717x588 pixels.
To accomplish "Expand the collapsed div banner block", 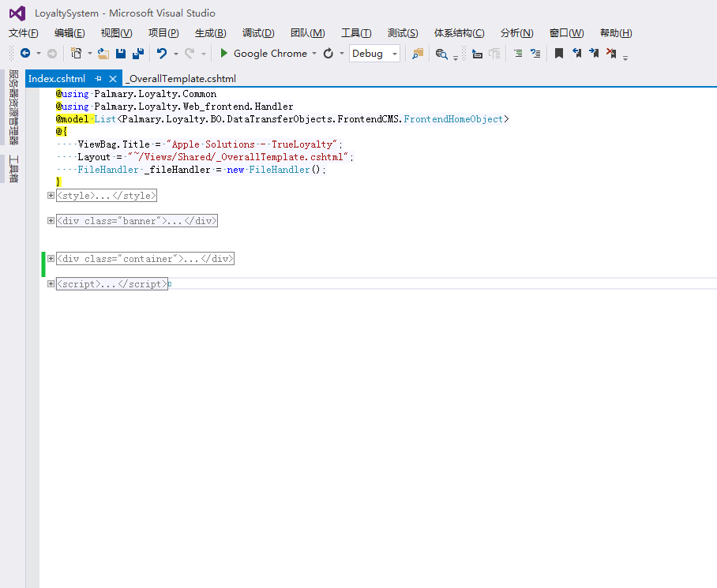I will point(51,221).
